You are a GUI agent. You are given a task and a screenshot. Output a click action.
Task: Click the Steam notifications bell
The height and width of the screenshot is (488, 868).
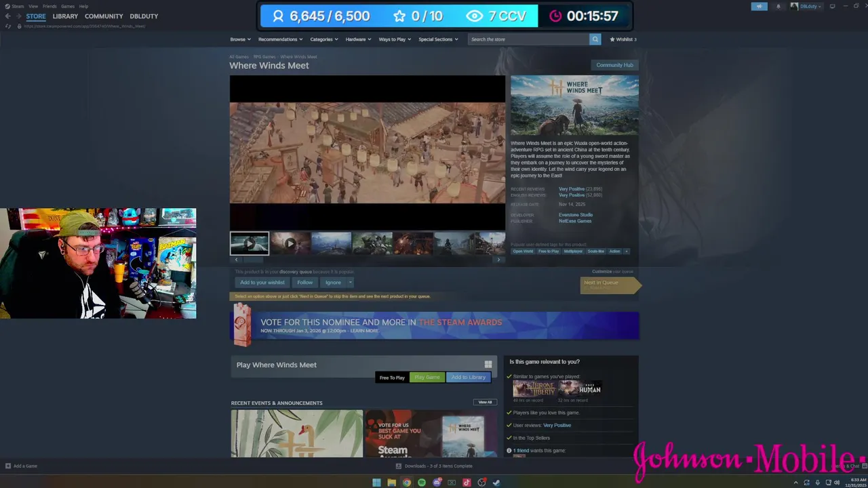coord(778,6)
